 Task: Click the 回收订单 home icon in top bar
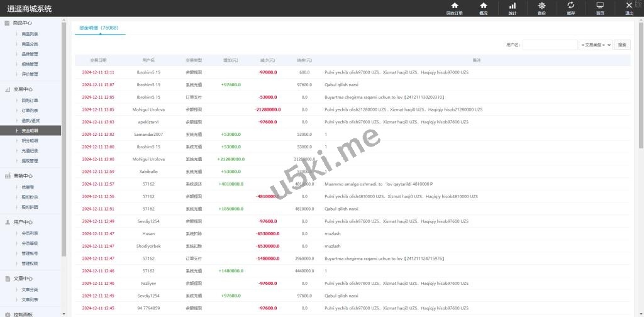coord(454,6)
